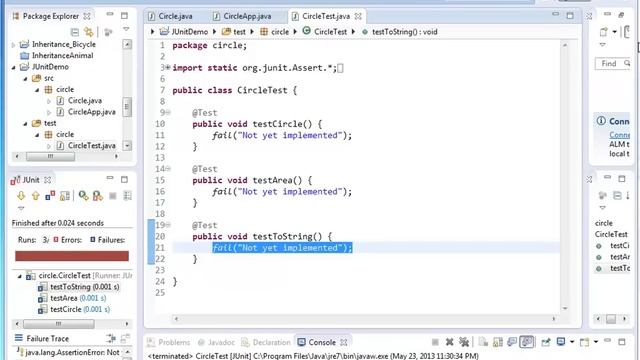Open Problems tab in bottom panel

coord(169,342)
